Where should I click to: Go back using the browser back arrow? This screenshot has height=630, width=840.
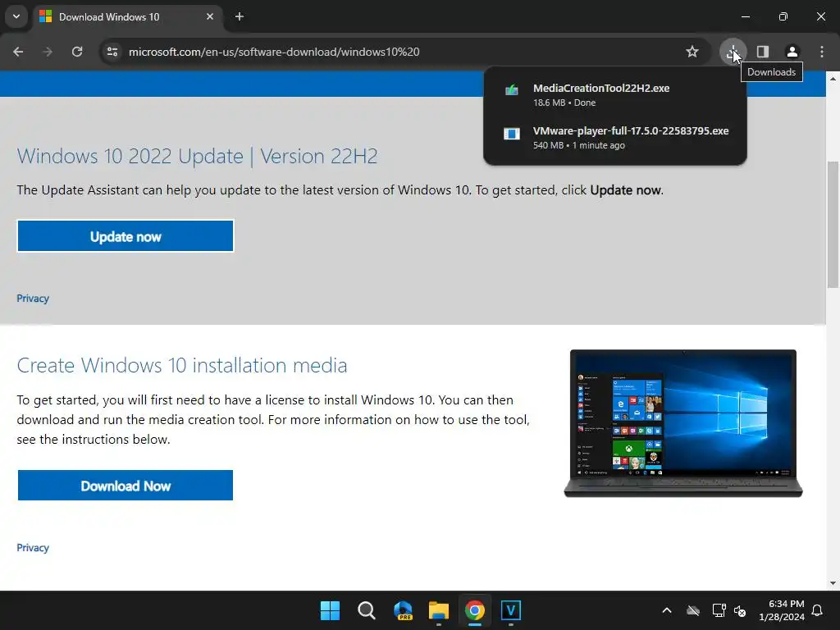pos(18,52)
